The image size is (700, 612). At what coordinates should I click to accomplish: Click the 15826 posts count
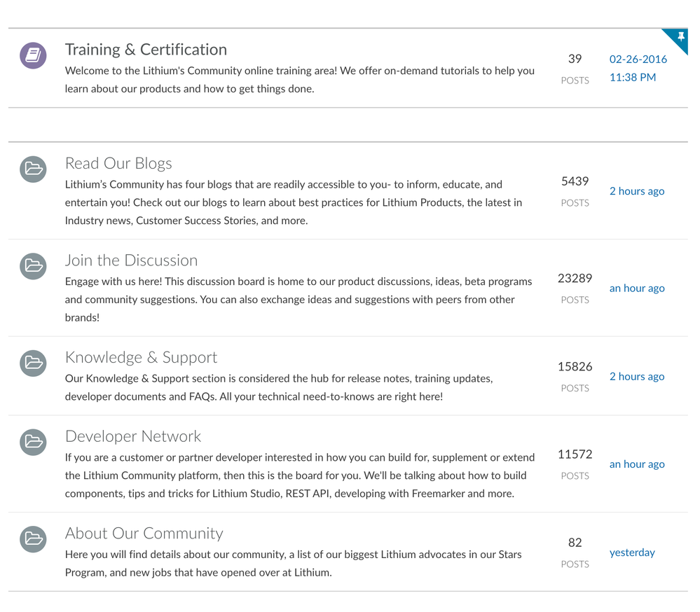(x=575, y=367)
